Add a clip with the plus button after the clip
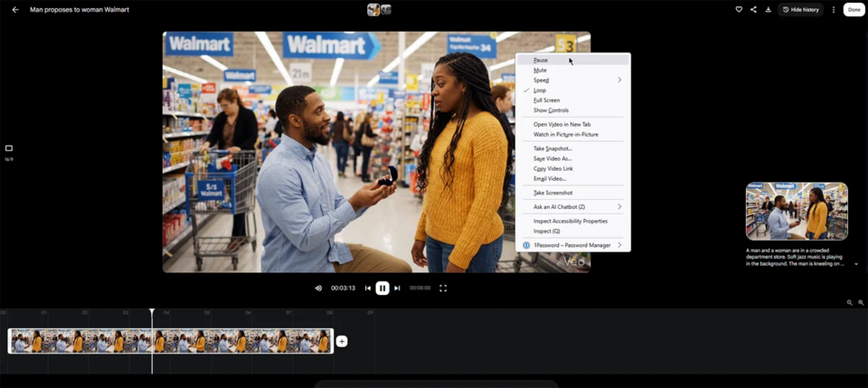This screenshot has width=868, height=388. pyautogui.click(x=342, y=342)
